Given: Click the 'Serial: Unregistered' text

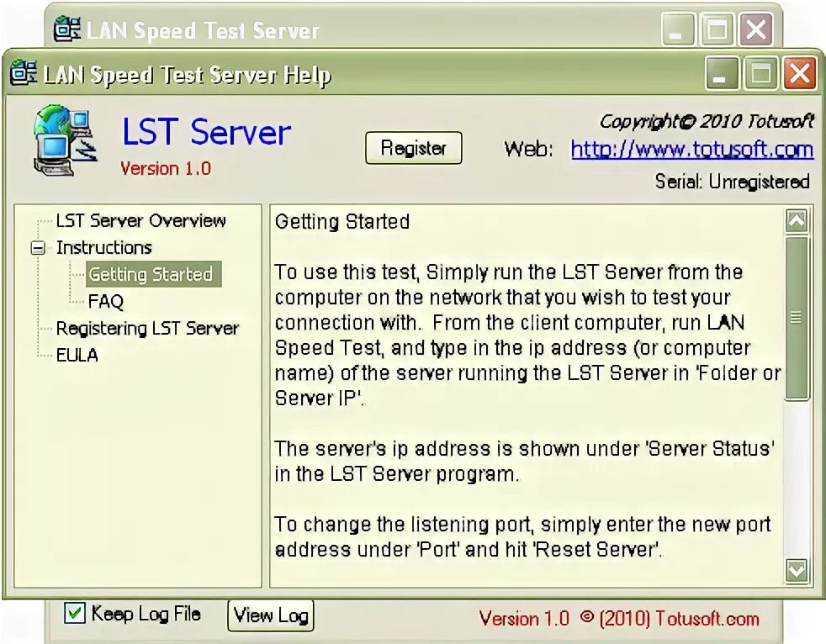Looking at the screenshot, I should click(733, 182).
